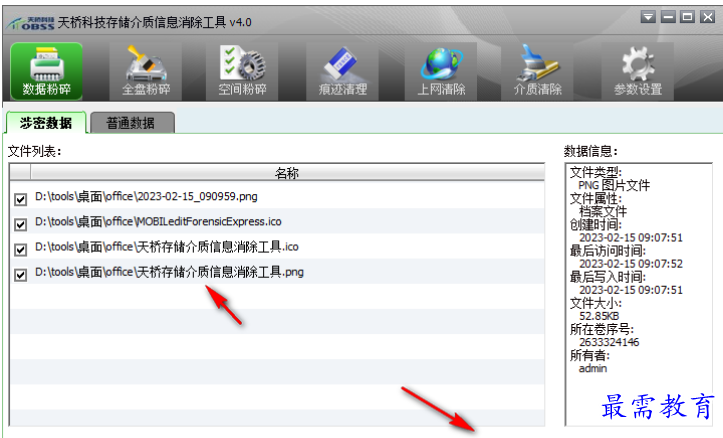Choose the 痕迹清理 trace cleaning eraser icon

(x=343, y=71)
